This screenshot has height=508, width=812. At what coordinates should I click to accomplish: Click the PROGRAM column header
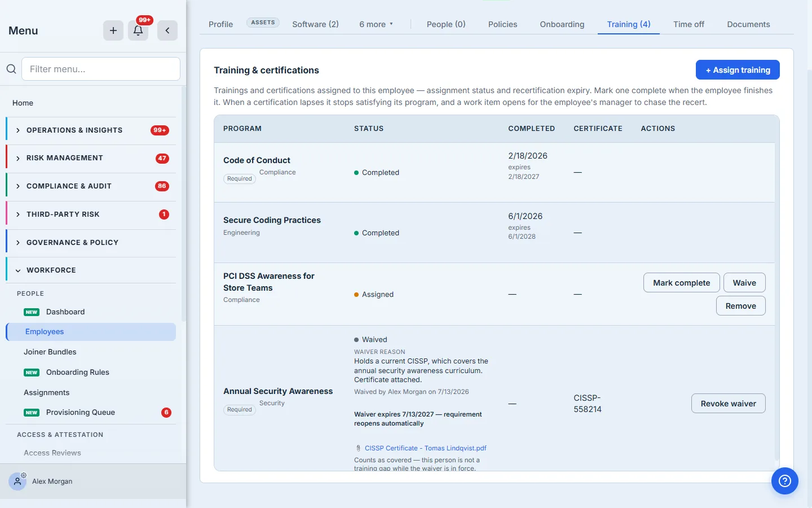(242, 129)
